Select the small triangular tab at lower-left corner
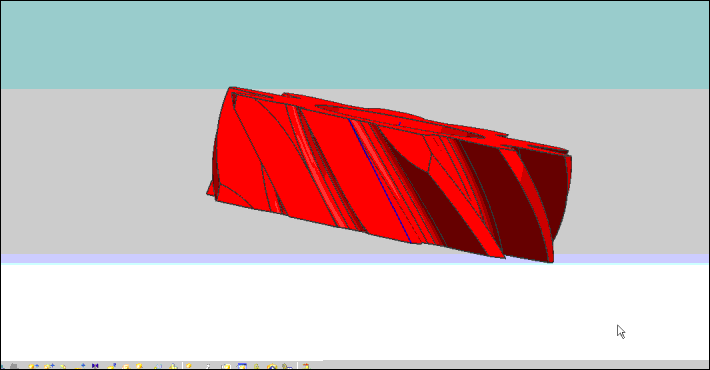This screenshot has height=370, width=710. 211,189
